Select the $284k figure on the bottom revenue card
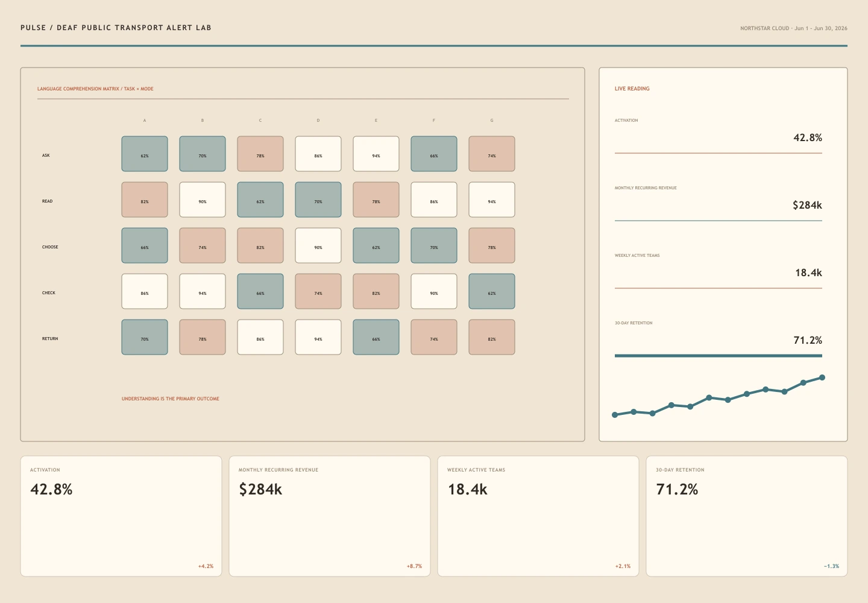The height and width of the screenshot is (603, 868). (x=260, y=489)
